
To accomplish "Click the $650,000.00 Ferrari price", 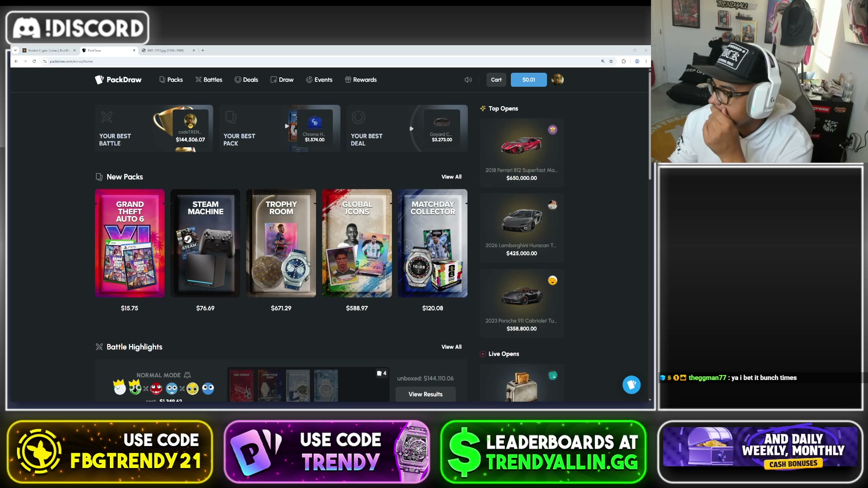I will [522, 178].
